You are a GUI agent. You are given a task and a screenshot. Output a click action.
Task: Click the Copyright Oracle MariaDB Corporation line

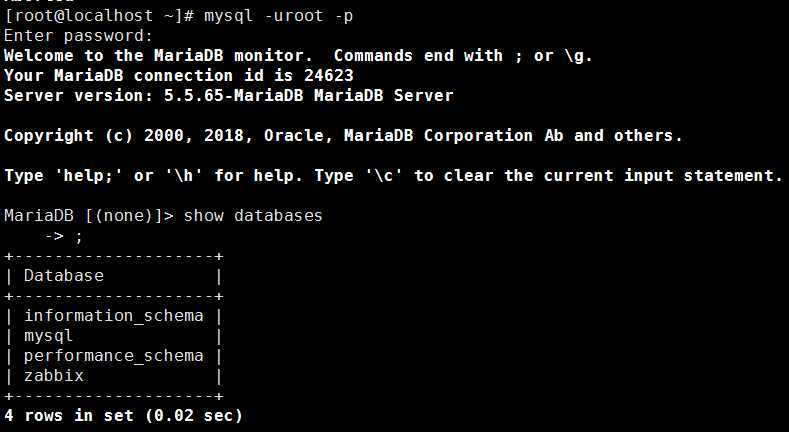pyautogui.click(x=343, y=136)
